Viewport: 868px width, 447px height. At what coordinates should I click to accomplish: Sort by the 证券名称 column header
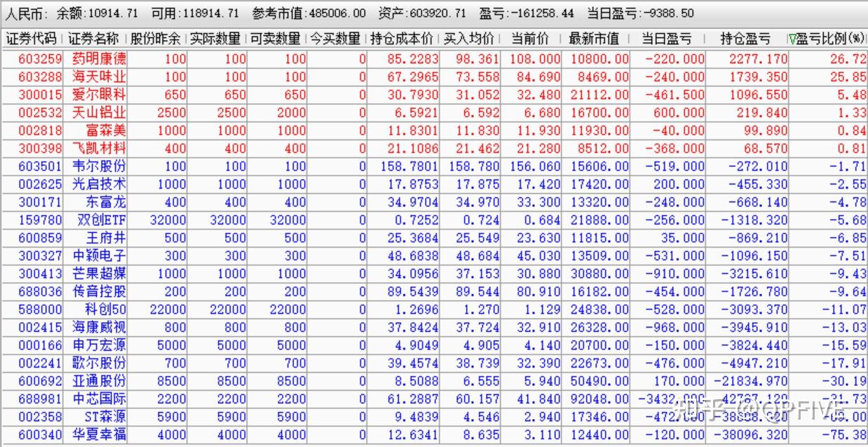click(x=95, y=39)
